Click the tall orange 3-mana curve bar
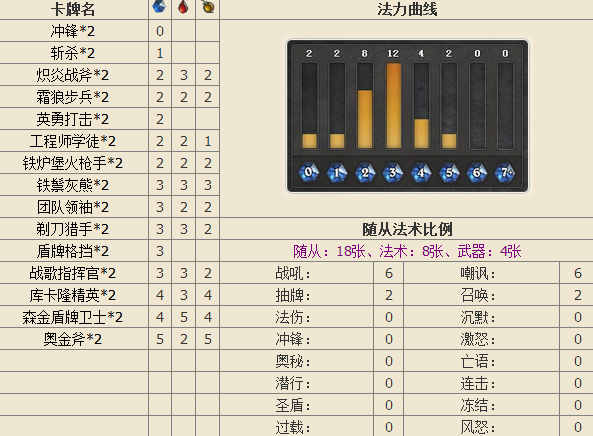The width and height of the screenshot is (593, 436). click(x=394, y=106)
